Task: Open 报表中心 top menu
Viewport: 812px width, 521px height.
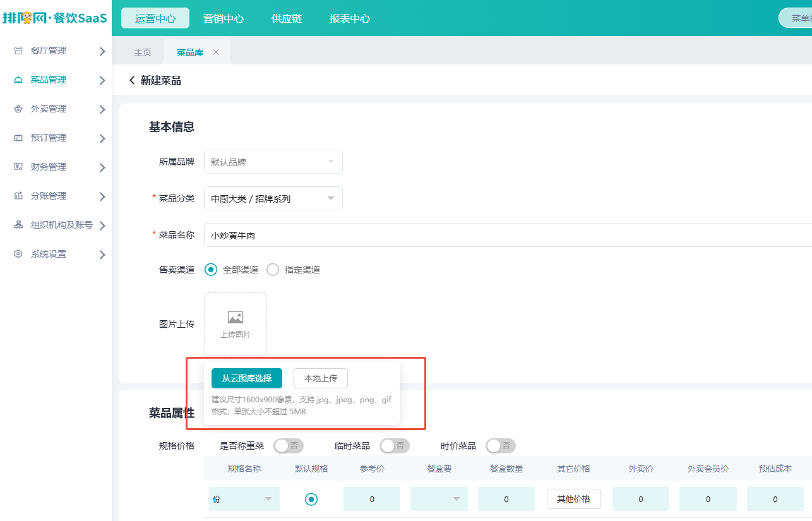Action: pos(350,18)
